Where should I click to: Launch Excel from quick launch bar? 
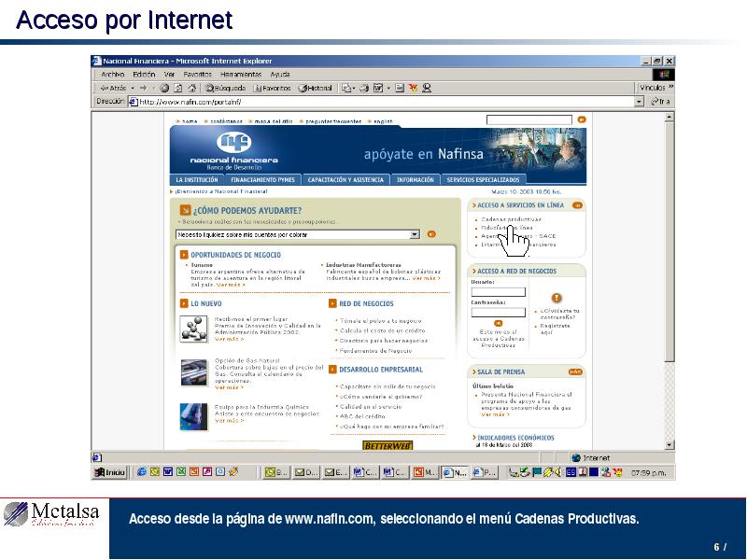point(181,472)
